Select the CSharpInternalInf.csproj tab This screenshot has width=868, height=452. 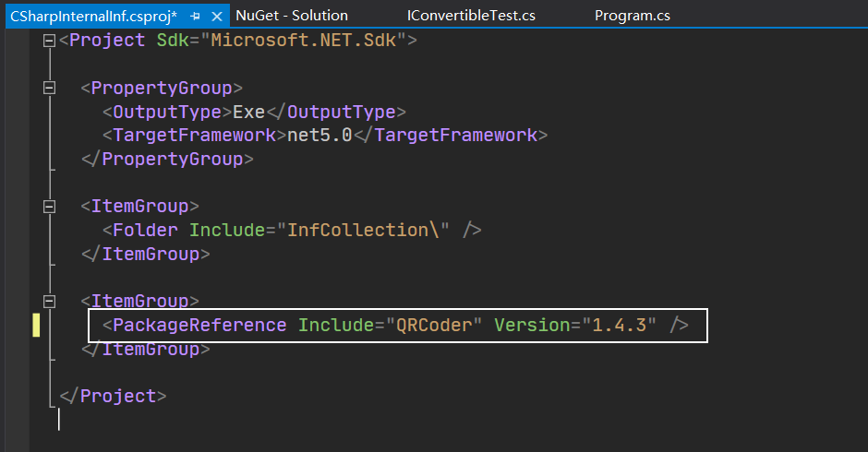pos(93,17)
